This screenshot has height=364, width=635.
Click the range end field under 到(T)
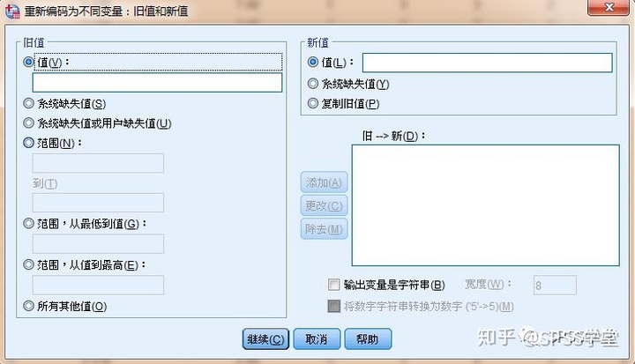[x=98, y=203]
